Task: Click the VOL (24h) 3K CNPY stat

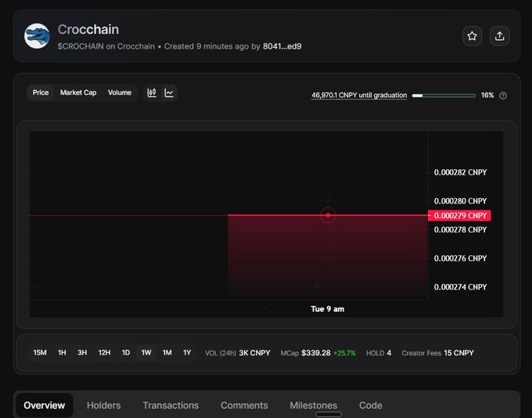Action: tap(238, 353)
